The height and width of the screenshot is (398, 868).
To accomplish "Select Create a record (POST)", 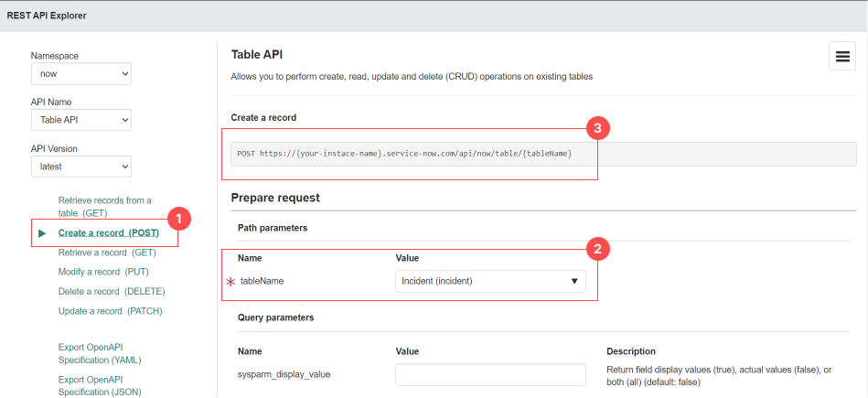I will point(108,233).
